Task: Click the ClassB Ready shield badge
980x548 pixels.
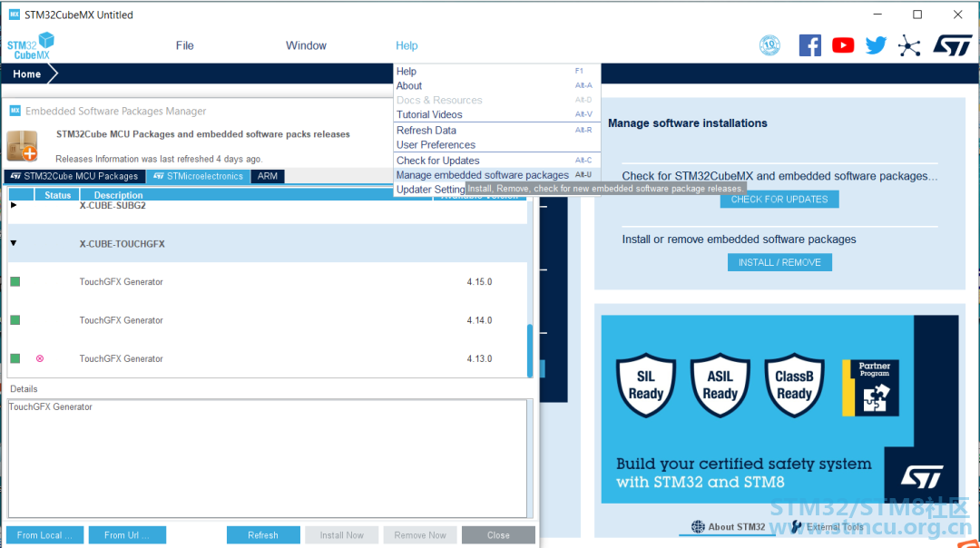Action: click(794, 385)
